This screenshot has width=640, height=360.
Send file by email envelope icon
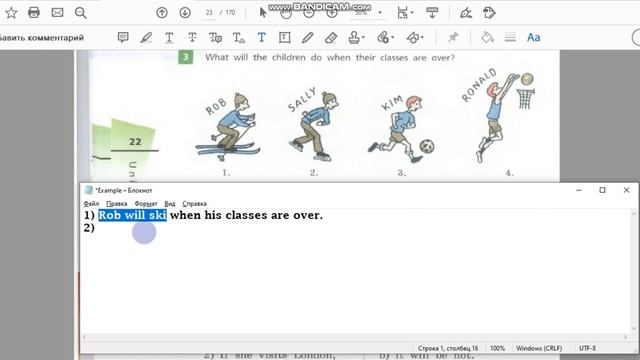point(57,13)
